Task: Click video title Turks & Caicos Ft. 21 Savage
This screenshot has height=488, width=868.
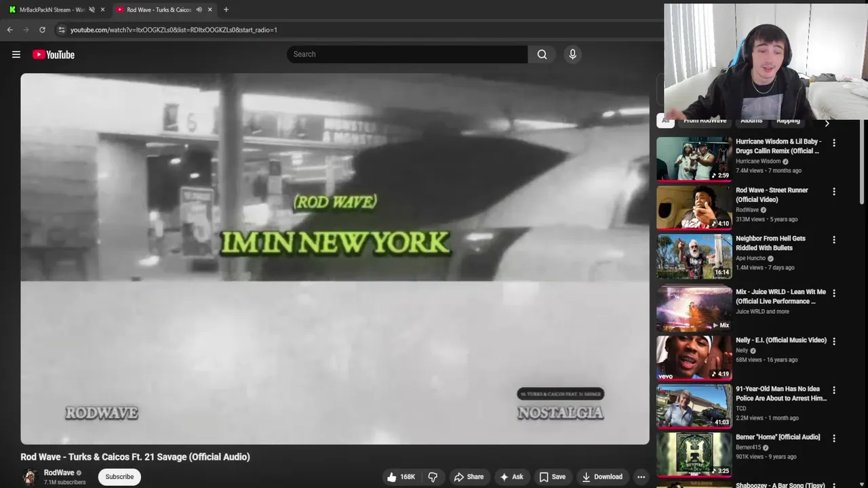Action: click(x=135, y=457)
